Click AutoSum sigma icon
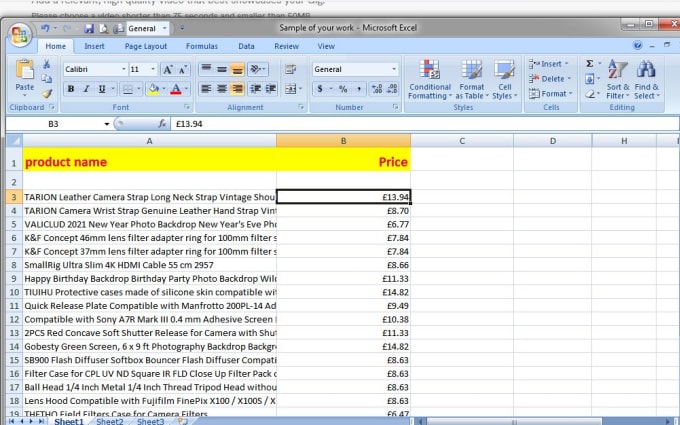680x425 pixels. (590, 64)
